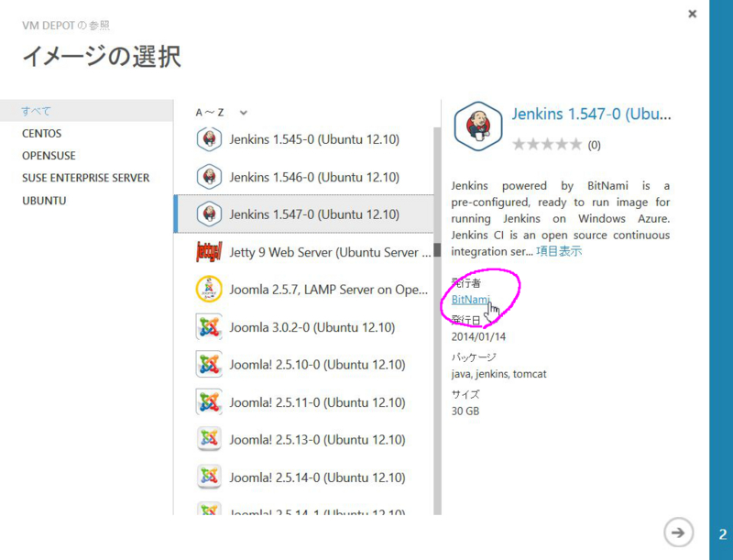The width and height of the screenshot is (733, 560).
Task: Select Jenkins 1.547-0 (Ubuntu 12.10) row
Action: [x=304, y=214]
